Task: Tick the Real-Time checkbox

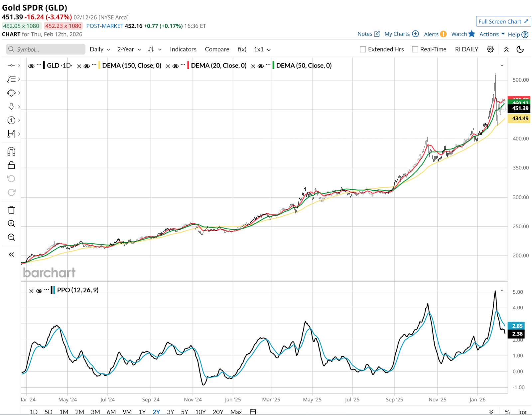Action: (415, 49)
